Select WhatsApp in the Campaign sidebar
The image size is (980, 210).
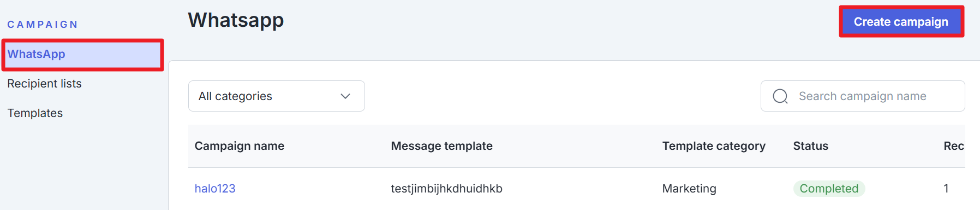[83, 54]
